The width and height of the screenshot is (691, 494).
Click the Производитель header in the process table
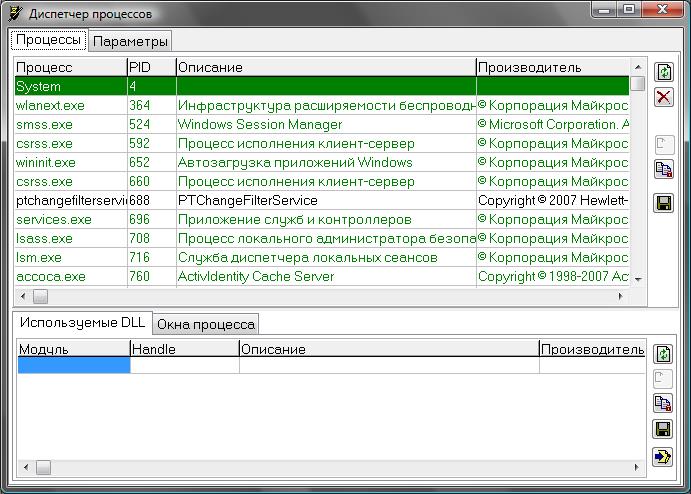click(553, 67)
